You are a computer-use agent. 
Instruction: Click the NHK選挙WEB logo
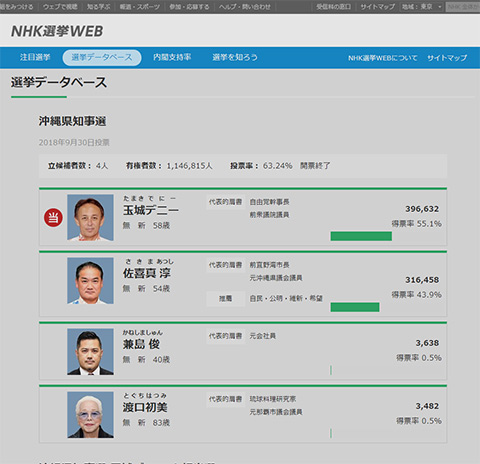(x=57, y=31)
